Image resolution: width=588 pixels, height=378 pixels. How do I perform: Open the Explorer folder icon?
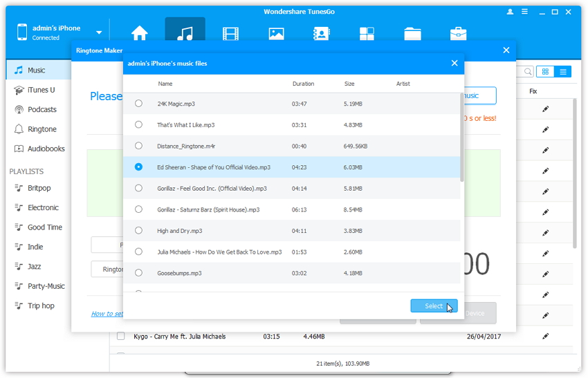tap(412, 32)
